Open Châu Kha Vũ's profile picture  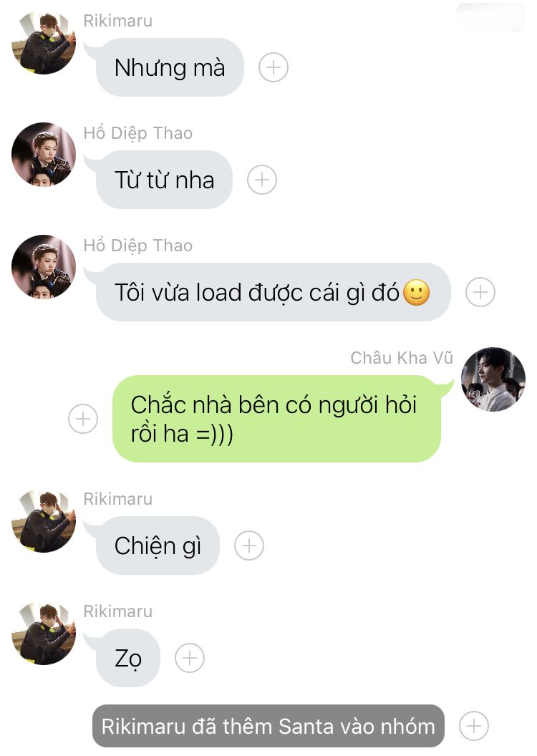click(x=493, y=379)
